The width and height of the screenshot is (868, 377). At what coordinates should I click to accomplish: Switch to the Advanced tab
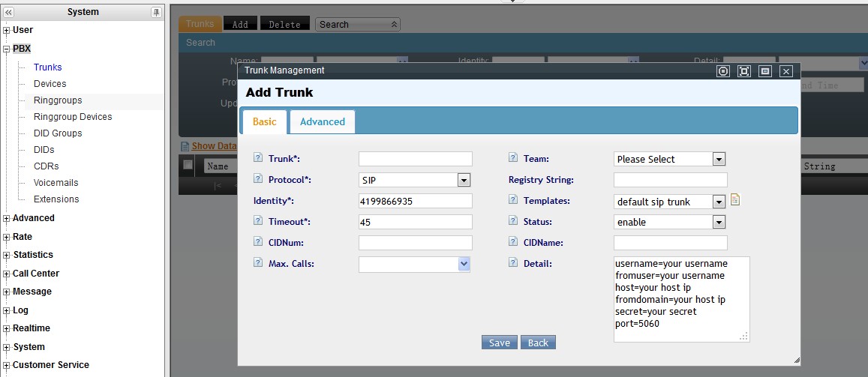click(x=323, y=121)
